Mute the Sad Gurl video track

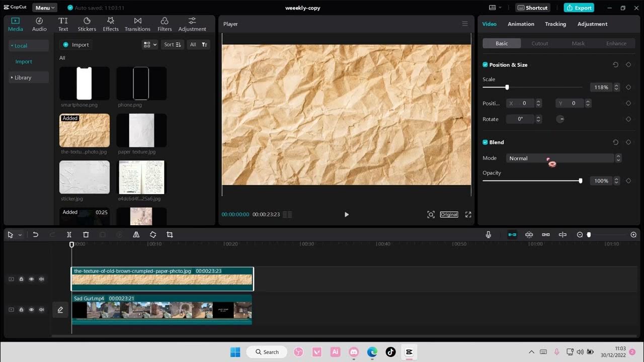click(x=41, y=310)
